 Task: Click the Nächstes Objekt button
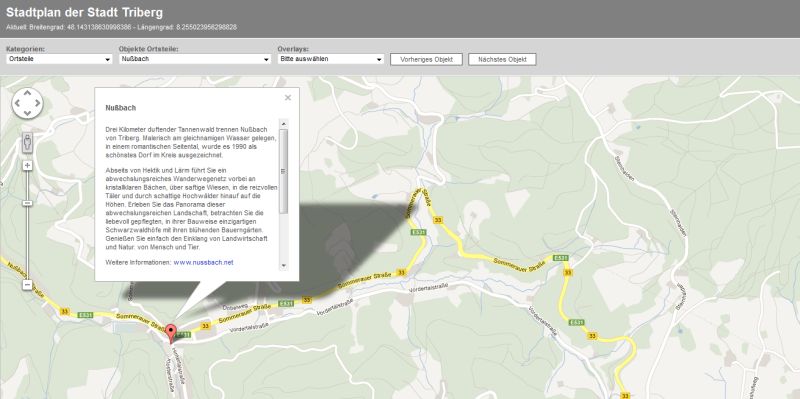click(502, 59)
